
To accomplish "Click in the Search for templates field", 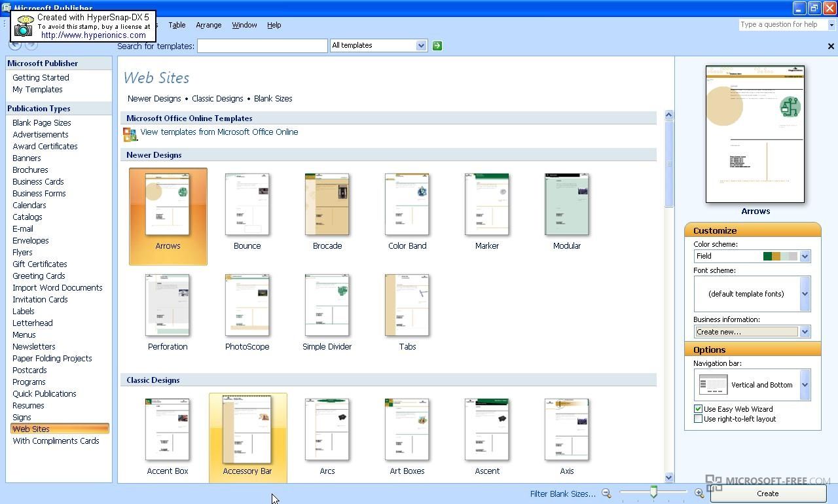I will (x=262, y=45).
